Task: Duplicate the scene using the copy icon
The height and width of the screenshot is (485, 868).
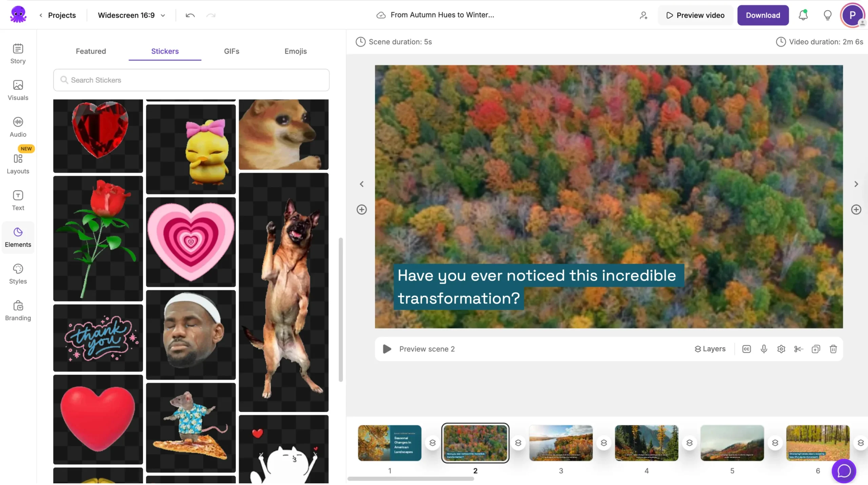Action: (x=816, y=349)
